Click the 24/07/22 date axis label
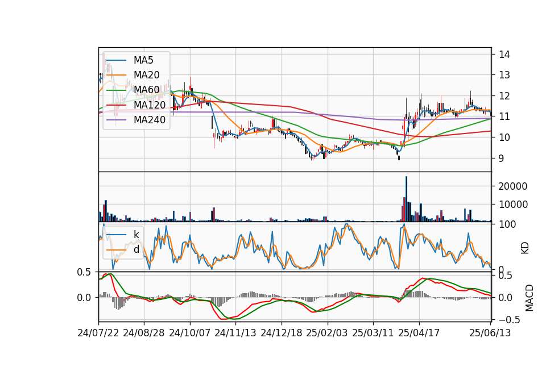Viewport: 546px width, 392px height. (x=98, y=333)
